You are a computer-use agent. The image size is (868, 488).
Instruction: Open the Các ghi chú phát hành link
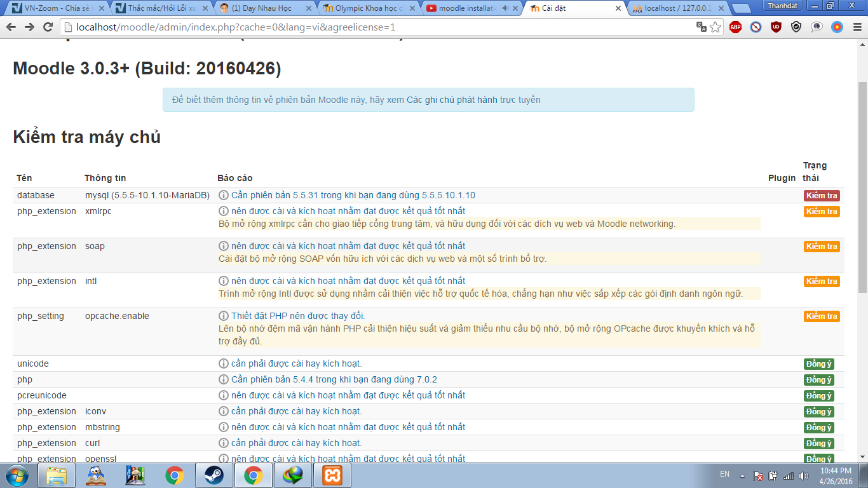(452, 100)
